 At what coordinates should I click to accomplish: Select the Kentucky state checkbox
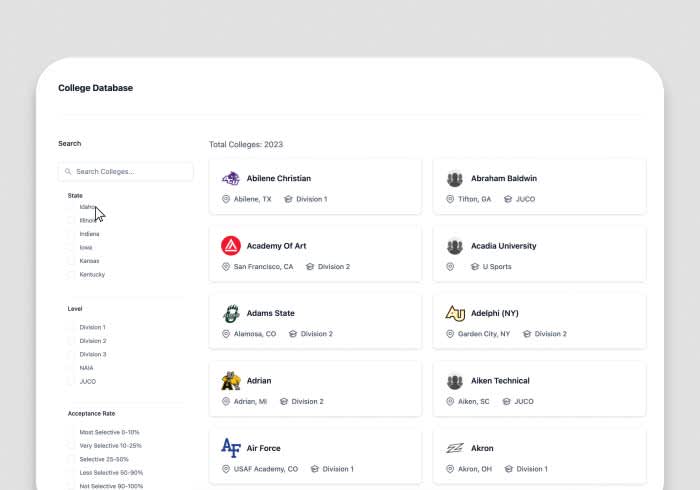click(x=71, y=274)
